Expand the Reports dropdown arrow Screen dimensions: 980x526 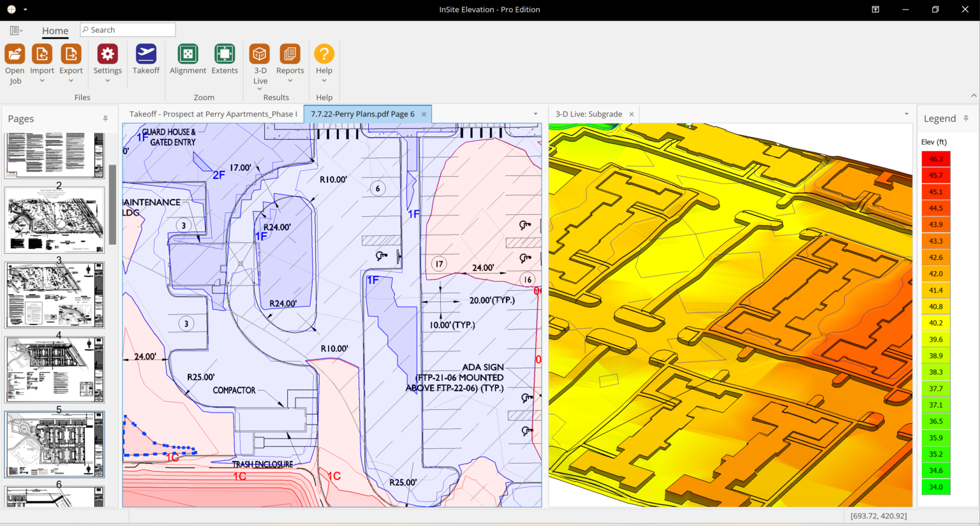[x=290, y=81]
